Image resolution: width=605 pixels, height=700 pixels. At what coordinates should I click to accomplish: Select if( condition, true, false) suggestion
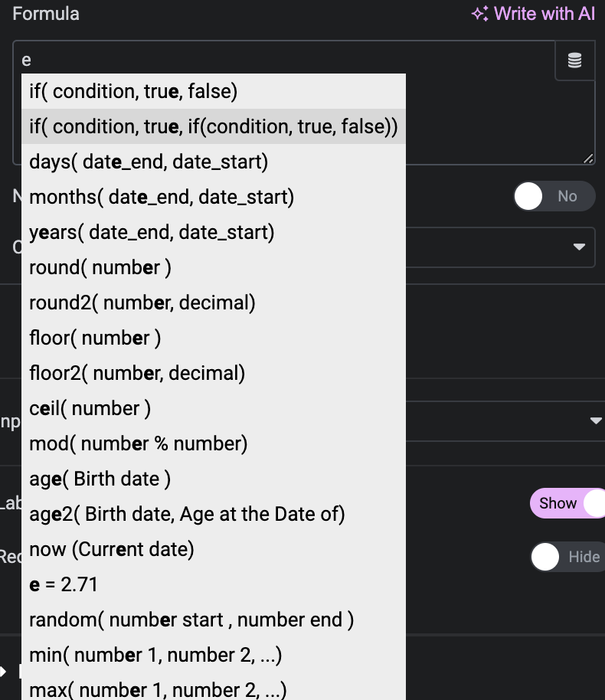click(x=214, y=91)
